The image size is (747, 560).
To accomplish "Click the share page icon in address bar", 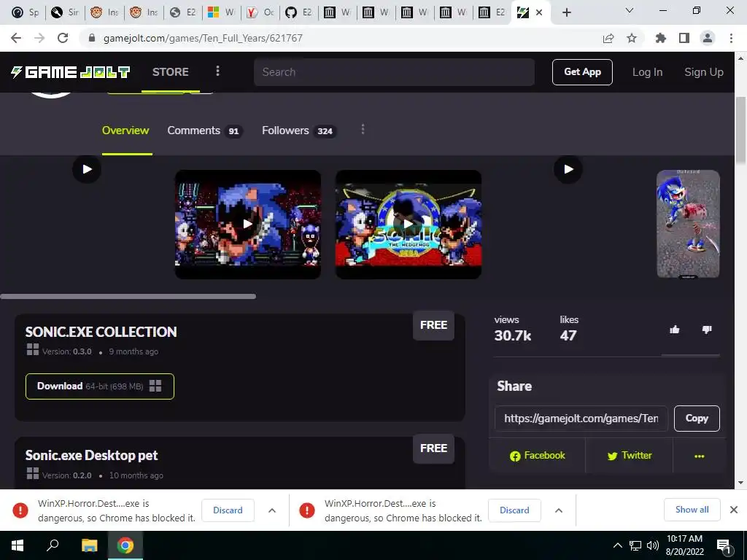I will [x=608, y=38].
